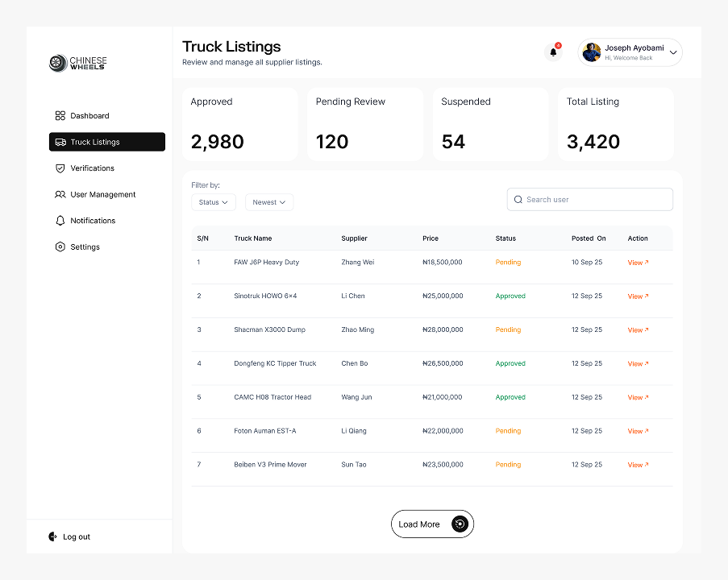View the FAW J6P Heavy Duty listing
Image resolution: width=728 pixels, height=580 pixels.
point(638,263)
